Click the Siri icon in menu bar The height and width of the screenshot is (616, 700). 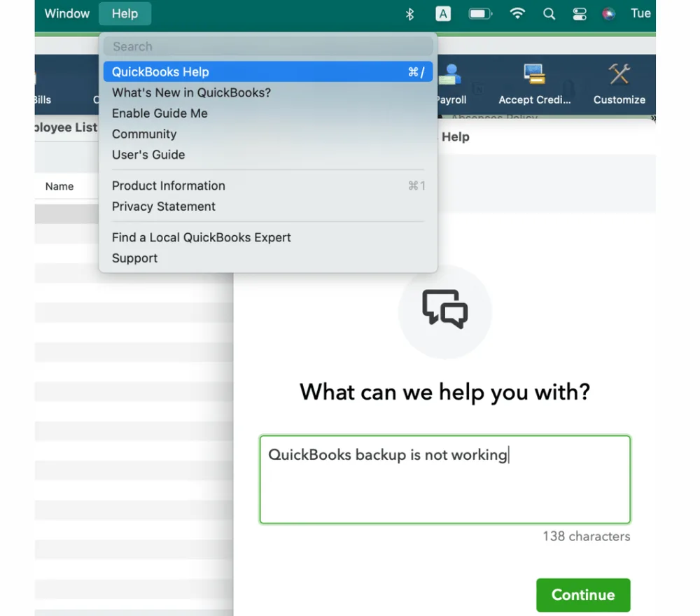(x=608, y=14)
